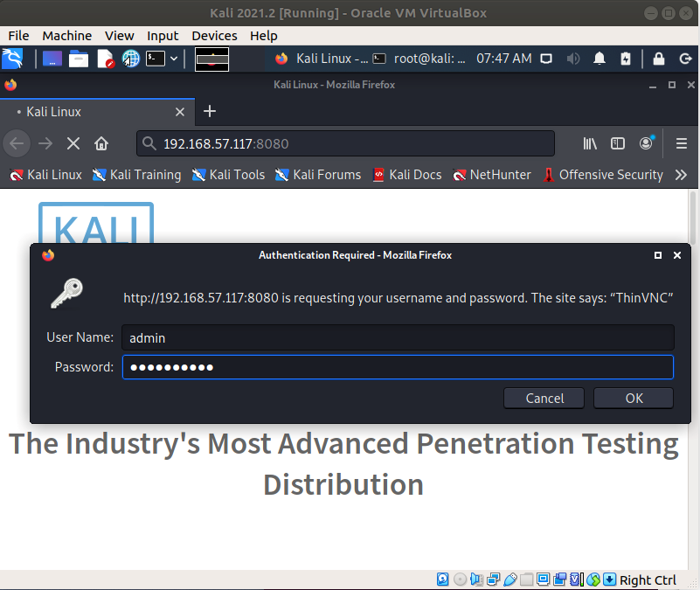Close the Kali Linux browser tab
The width and height of the screenshot is (700, 590).
point(180,112)
